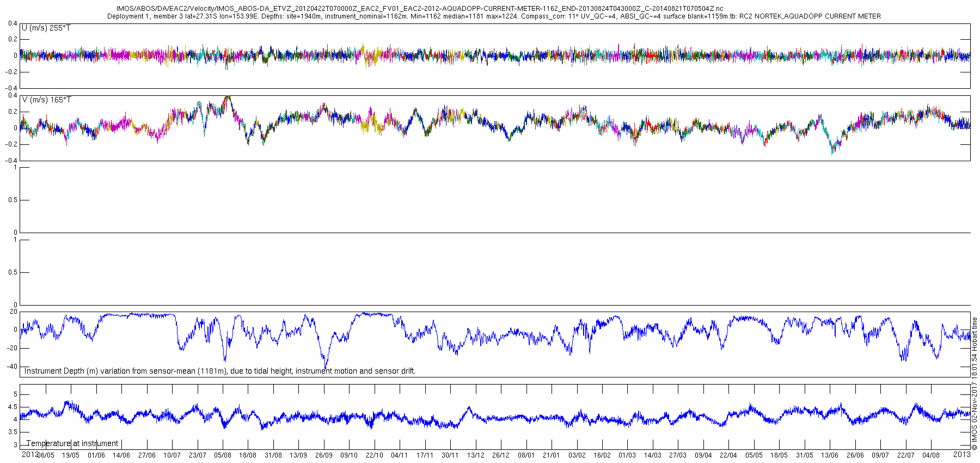Click the Instrument Depth variation caption
The image size is (980, 463).
click(x=220, y=371)
